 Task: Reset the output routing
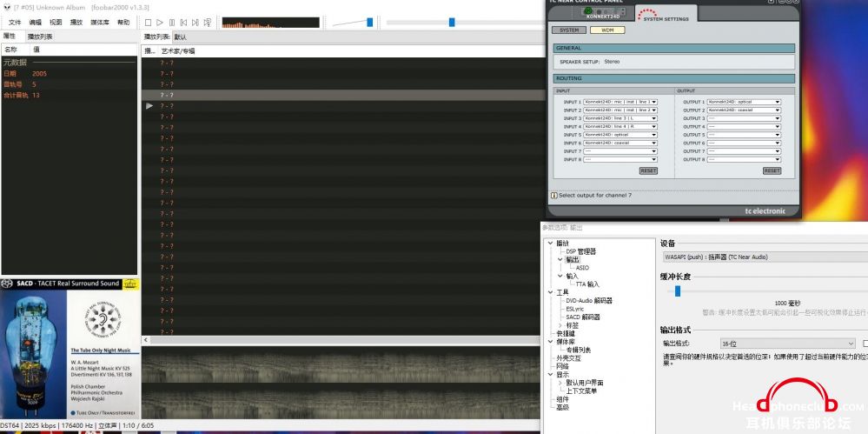coord(772,170)
